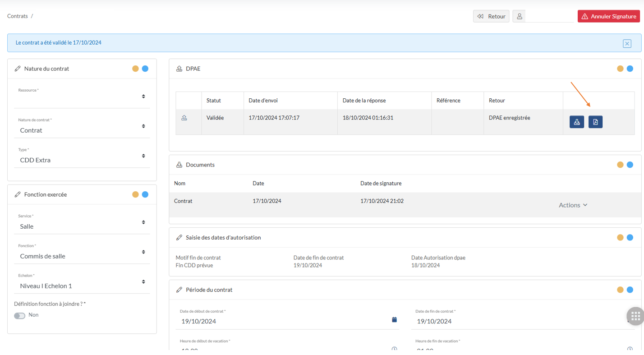Click the blue dot in Documents panel
The height and width of the screenshot is (355, 644).
pos(630,165)
